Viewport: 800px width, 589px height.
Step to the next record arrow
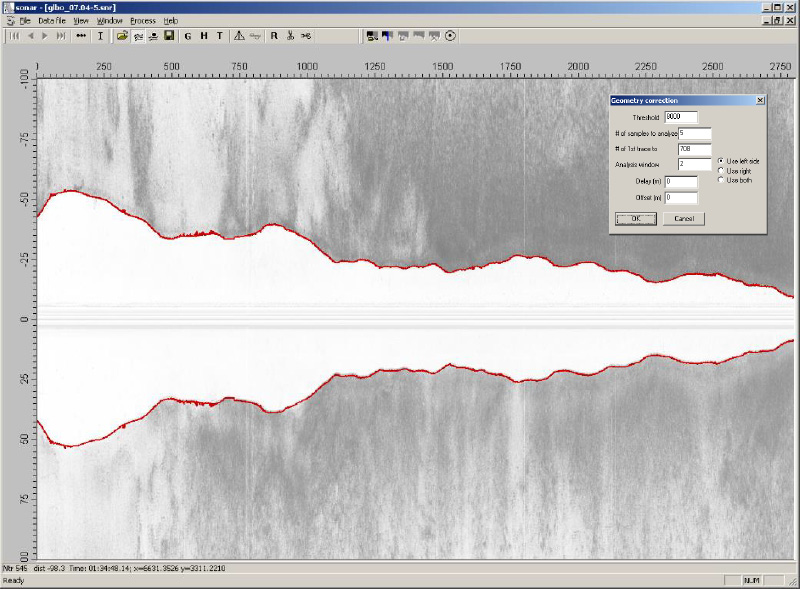coord(45,36)
